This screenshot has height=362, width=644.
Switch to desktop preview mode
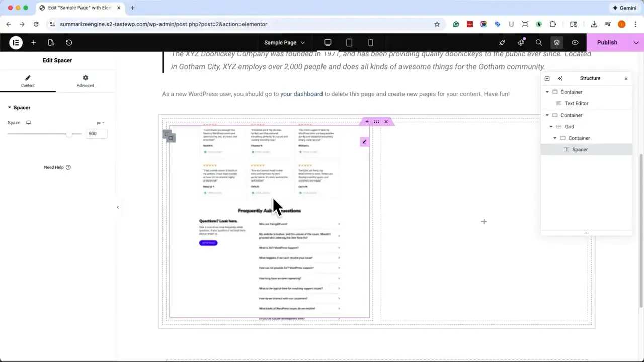(328, 43)
